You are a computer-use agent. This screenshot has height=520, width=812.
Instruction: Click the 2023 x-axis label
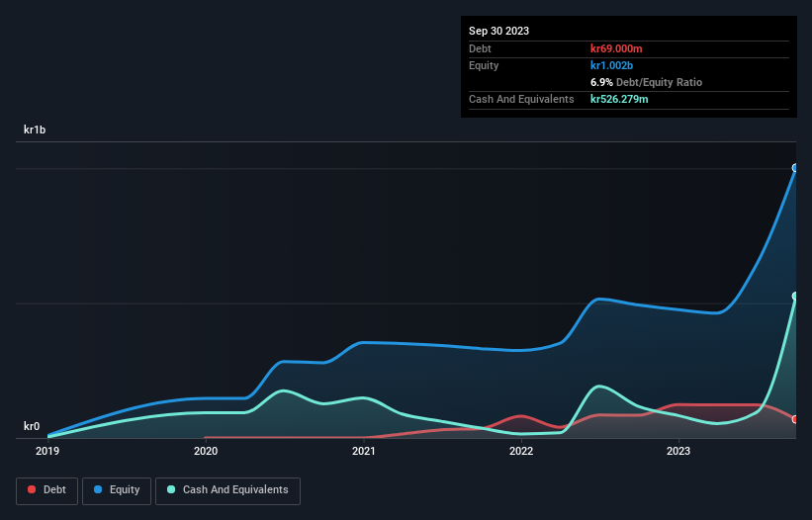click(678, 451)
